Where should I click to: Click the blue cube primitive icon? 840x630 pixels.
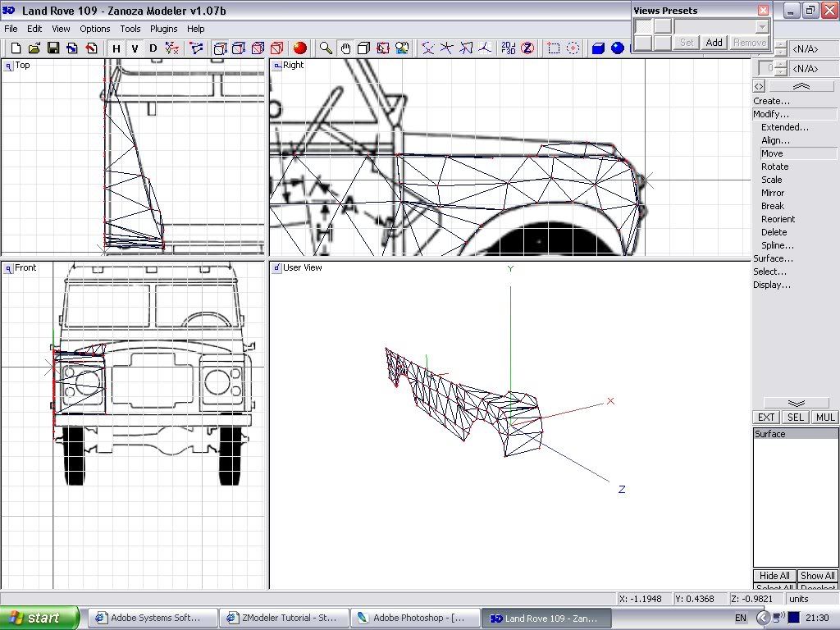598,48
